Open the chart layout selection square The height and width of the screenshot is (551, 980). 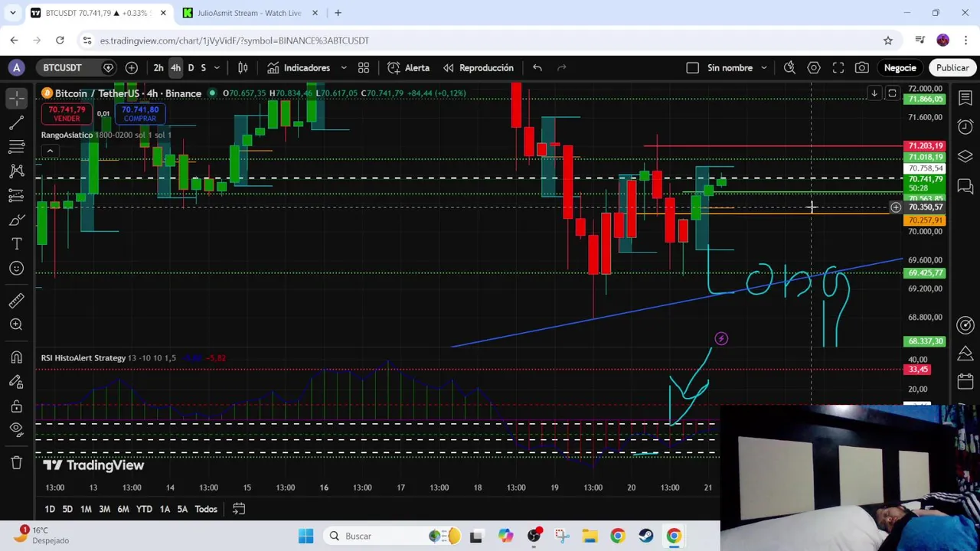pos(693,67)
